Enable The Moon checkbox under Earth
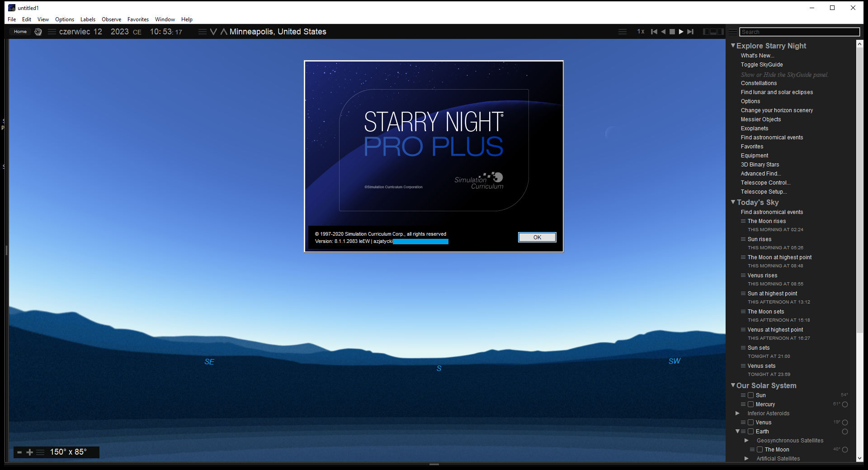868x470 pixels. coord(759,449)
